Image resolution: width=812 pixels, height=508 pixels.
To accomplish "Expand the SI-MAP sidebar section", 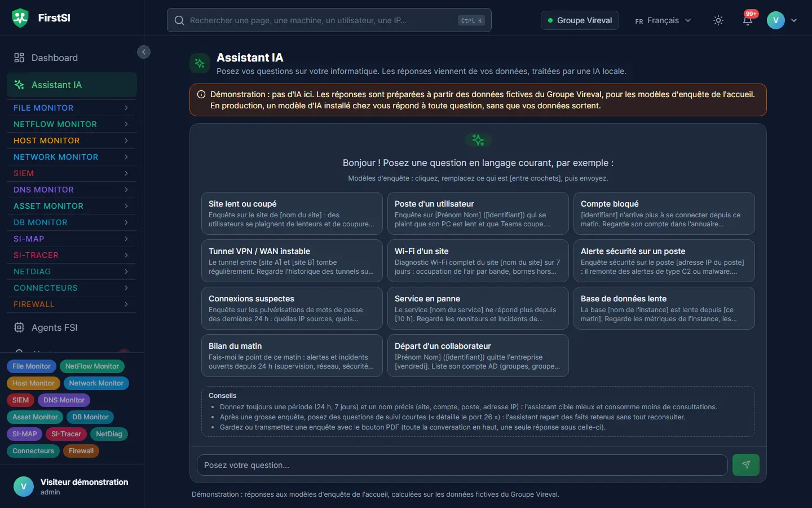I will [72, 239].
